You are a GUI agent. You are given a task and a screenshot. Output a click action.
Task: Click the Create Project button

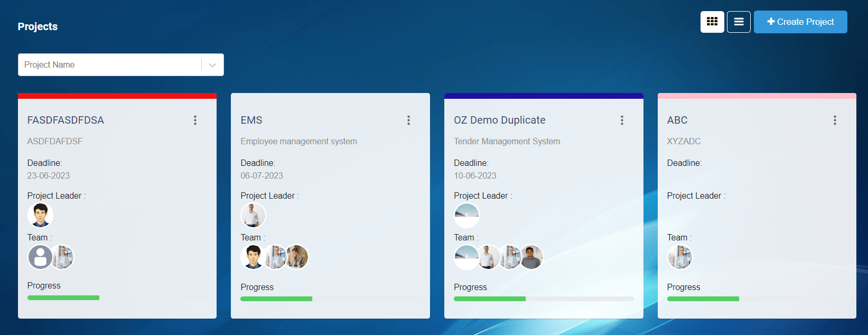[x=800, y=22]
